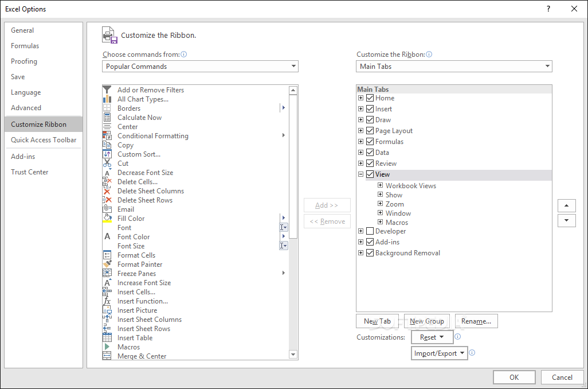Click the Cut scissors icon
The height and width of the screenshot is (389, 588).
point(107,164)
